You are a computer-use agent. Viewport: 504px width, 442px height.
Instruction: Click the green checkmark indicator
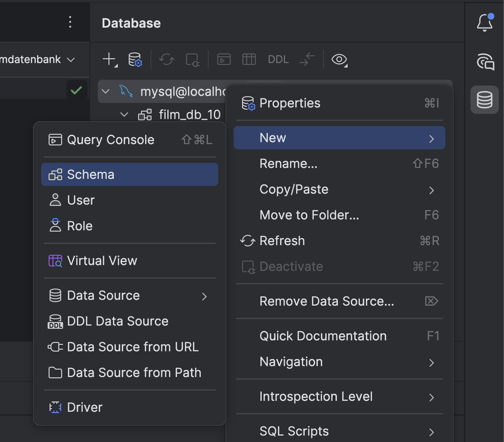click(76, 90)
